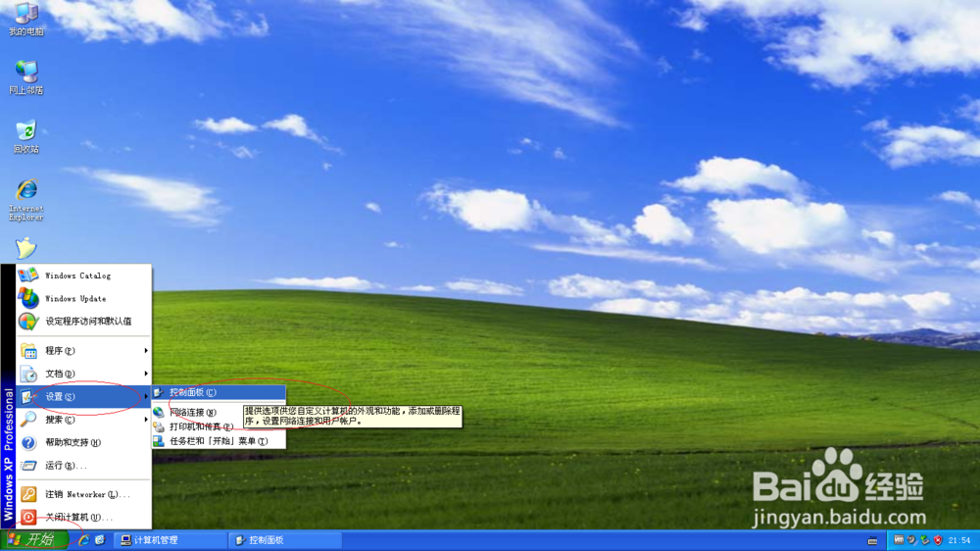Click the red 关闭计算机 power icon
Viewport: 980px width, 551px height.
click(28, 518)
